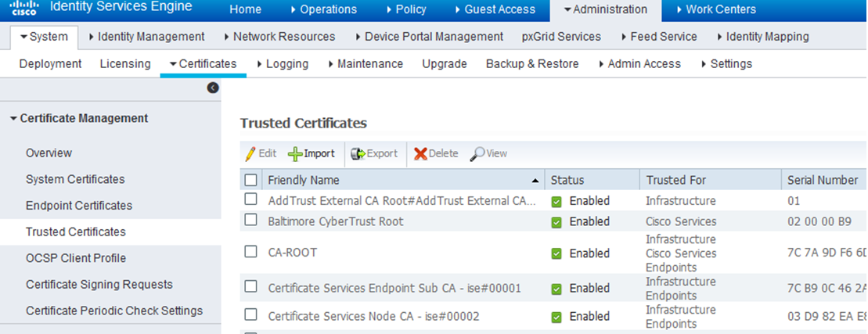Open Certificate Signing Requests
Screen dimensions: 868x334
99,285
